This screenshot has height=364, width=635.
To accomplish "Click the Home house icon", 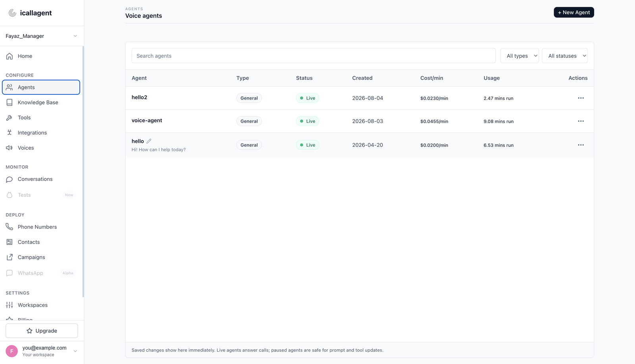I will point(10,56).
